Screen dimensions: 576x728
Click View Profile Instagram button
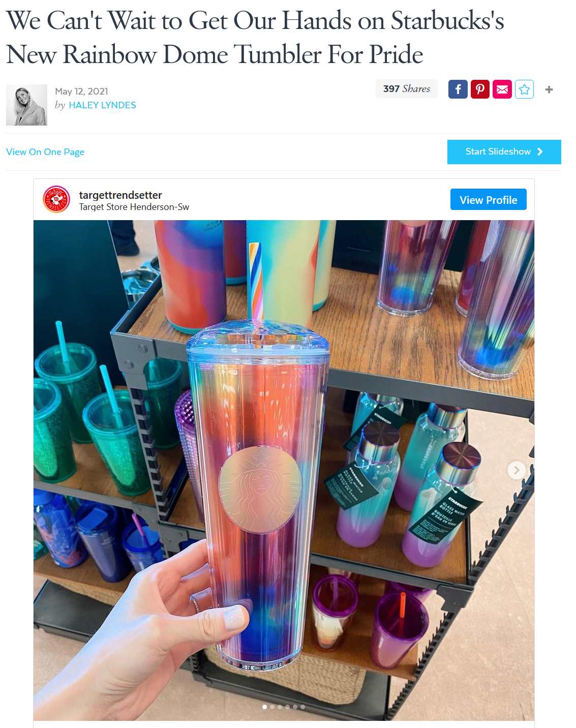tap(489, 200)
